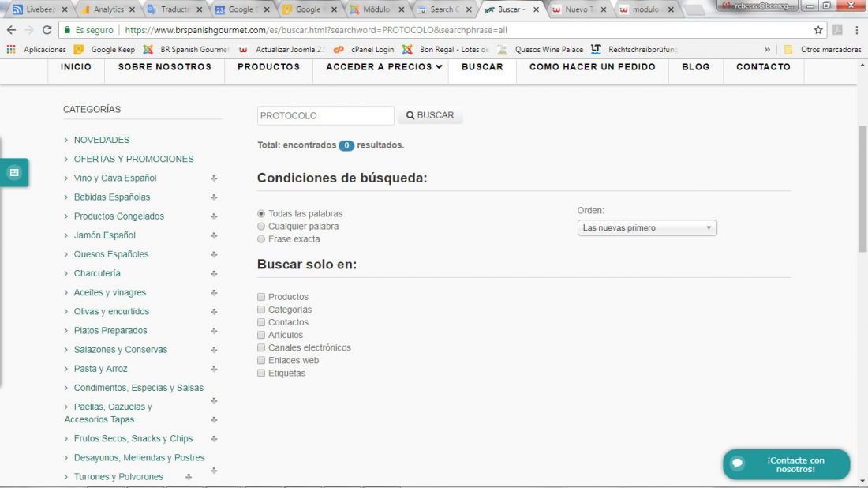The width and height of the screenshot is (868, 488).
Task: Open the Bon Regal bookmark
Action: (446, 49)
